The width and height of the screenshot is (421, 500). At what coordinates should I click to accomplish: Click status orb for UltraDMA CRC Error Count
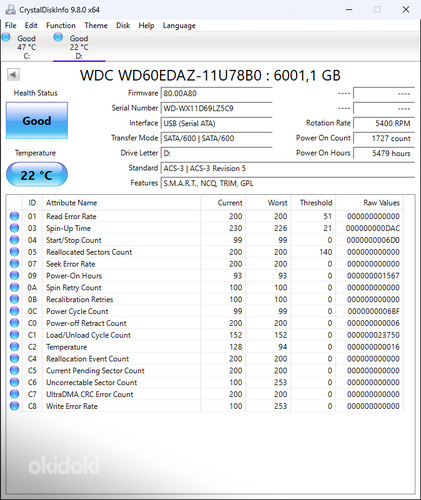tap(14, 394)
